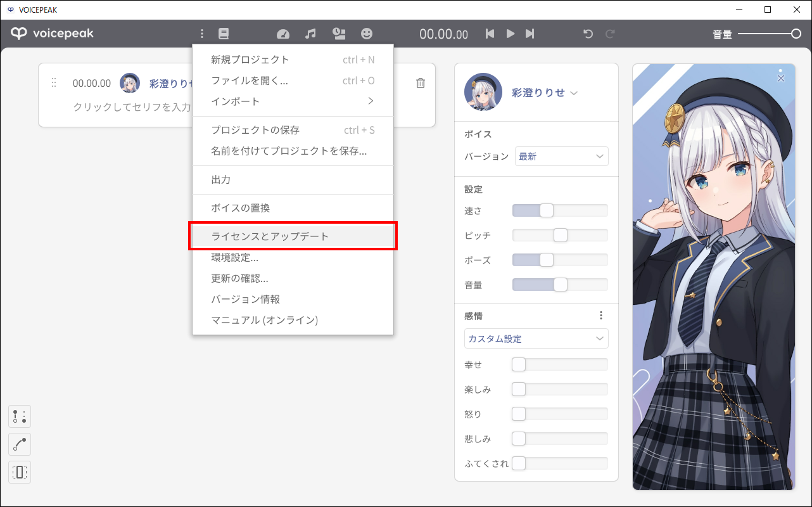Adjust the 悲しみ emotion slider
Image resolution: width=812 pixels, height=507 pixels.
(x=560, y=439)
